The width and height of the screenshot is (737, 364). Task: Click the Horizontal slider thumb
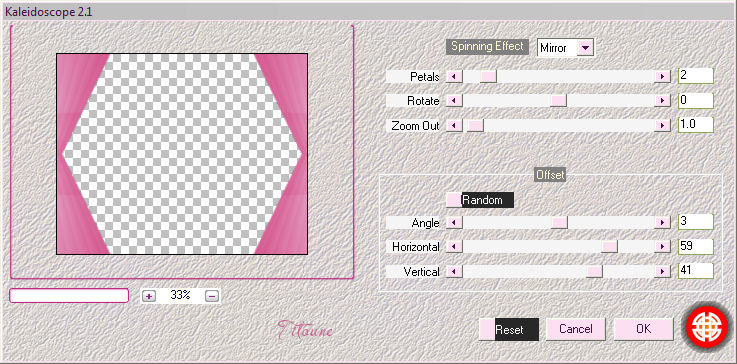click(610, 246)
